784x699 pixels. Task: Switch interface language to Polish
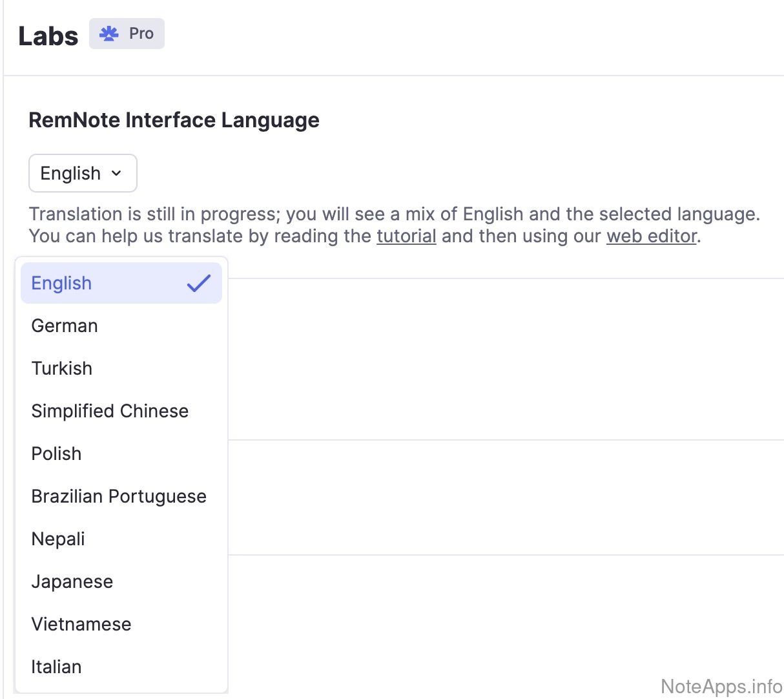pyautogui.click(x=57, y=454)
